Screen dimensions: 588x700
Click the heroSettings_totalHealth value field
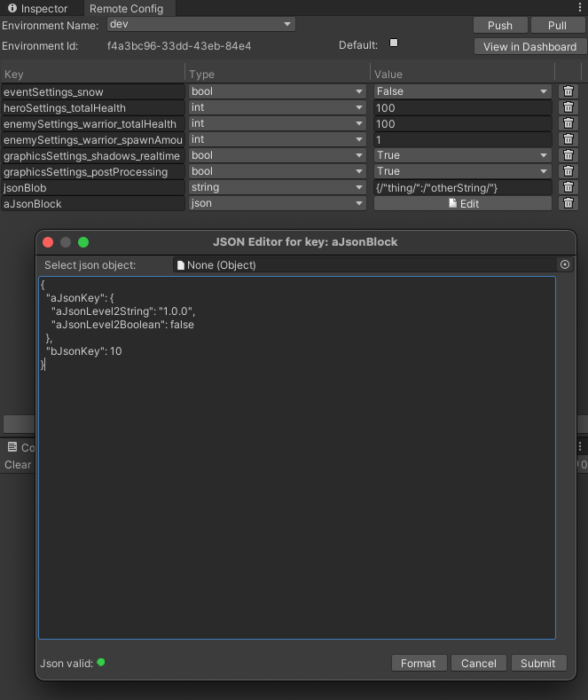[461, 107]
